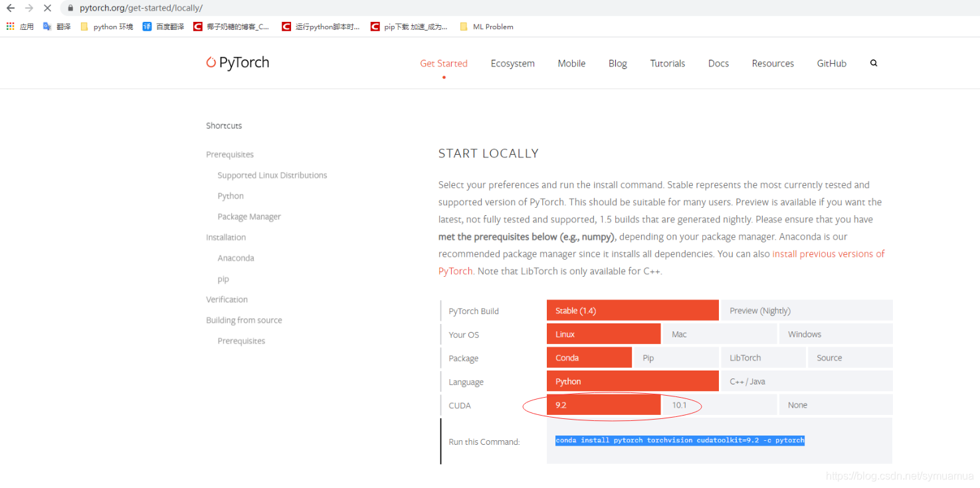Image resolution: width=980 pixels, height=488 pixels.
Task: Click the browser back arrow
Action: (x=10, y=8)
